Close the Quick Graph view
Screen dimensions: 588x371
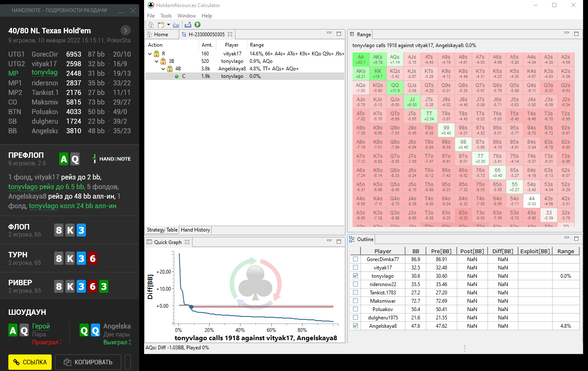[187, 242]
